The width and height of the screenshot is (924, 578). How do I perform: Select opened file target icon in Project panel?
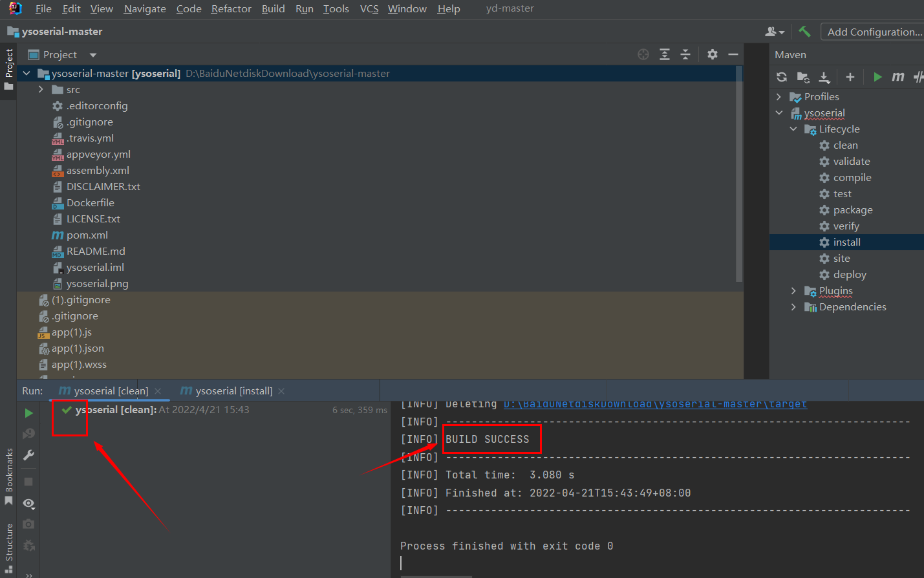click(x=643, y=54)
